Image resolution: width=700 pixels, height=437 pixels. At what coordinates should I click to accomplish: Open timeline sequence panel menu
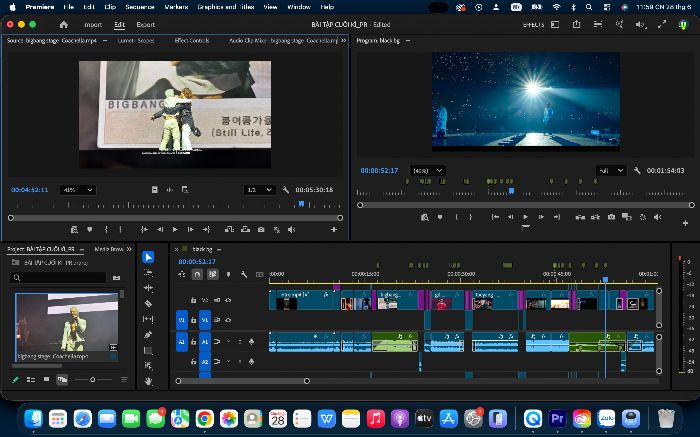(219, 249)
